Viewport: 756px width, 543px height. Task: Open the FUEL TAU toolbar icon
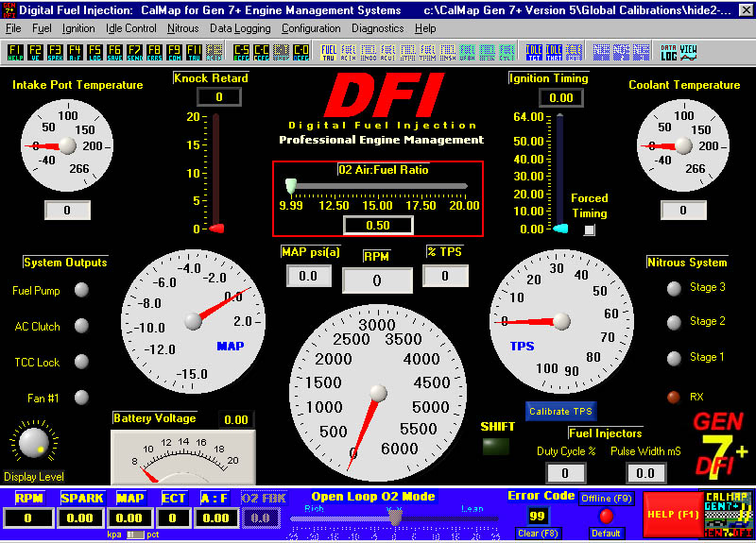point(329,52)
